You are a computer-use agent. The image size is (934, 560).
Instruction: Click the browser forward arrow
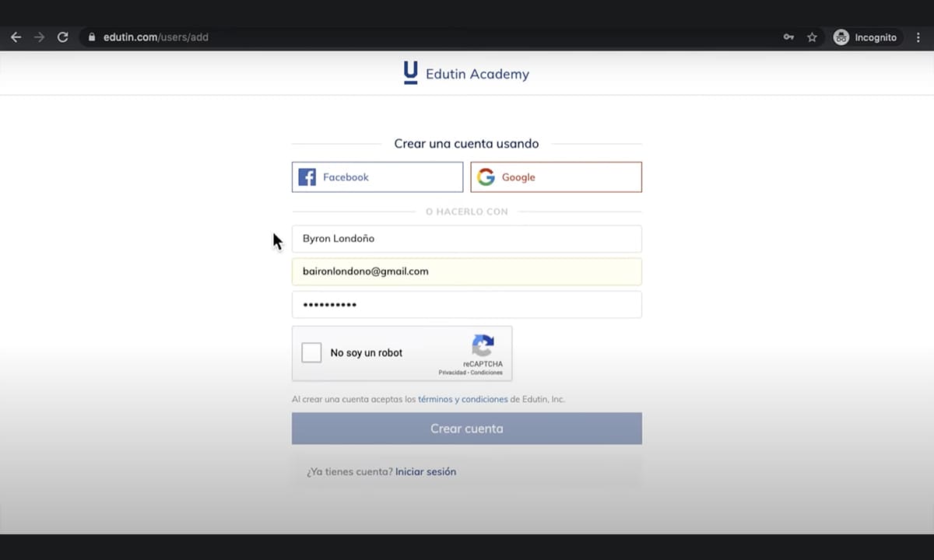tap(39, 37)
